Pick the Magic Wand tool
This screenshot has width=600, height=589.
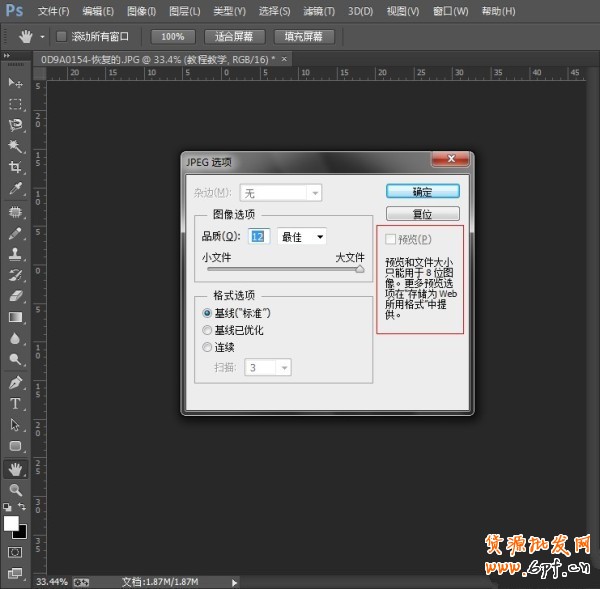15,146
